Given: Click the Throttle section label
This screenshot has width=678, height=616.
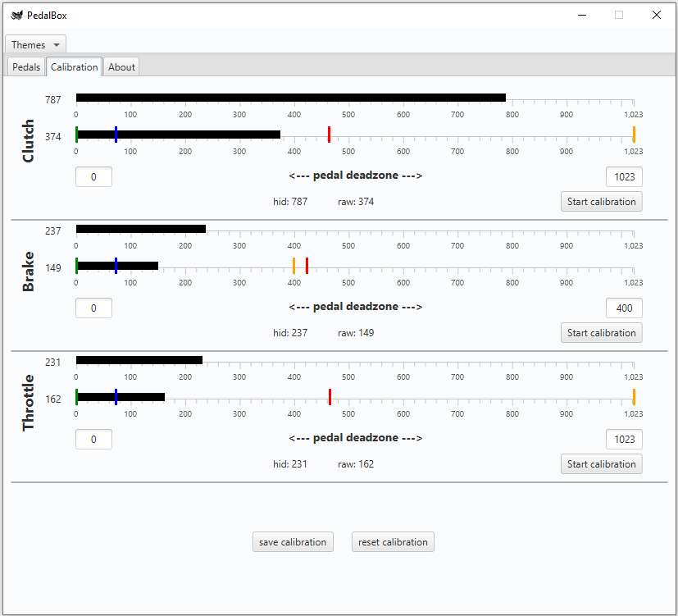Looking at the screenshot, I should tap(28, 403).
